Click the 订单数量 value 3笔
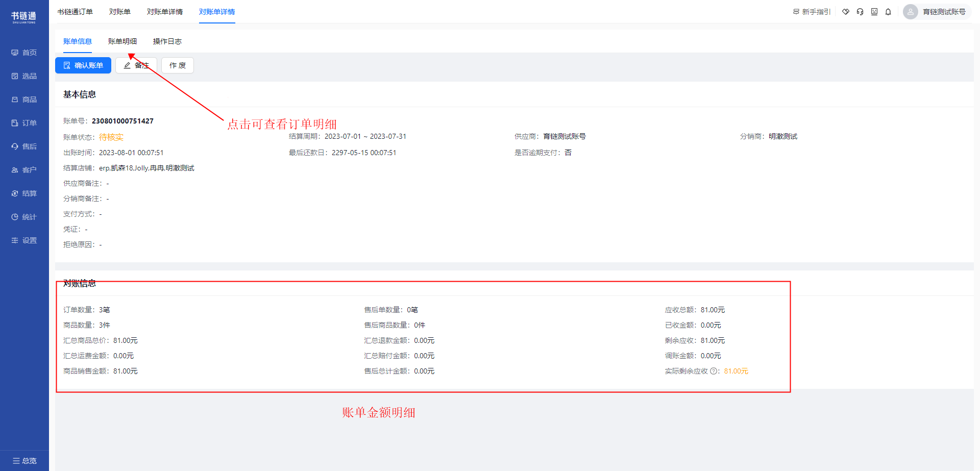The height and width of the screenshot is (471, 980). pos(105,310)
